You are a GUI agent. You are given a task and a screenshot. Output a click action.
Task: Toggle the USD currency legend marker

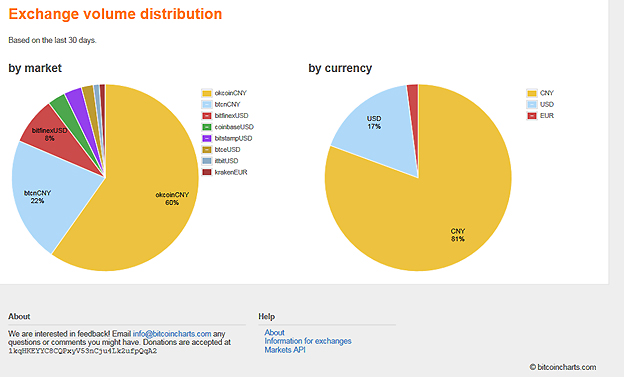tap(532, 104)
